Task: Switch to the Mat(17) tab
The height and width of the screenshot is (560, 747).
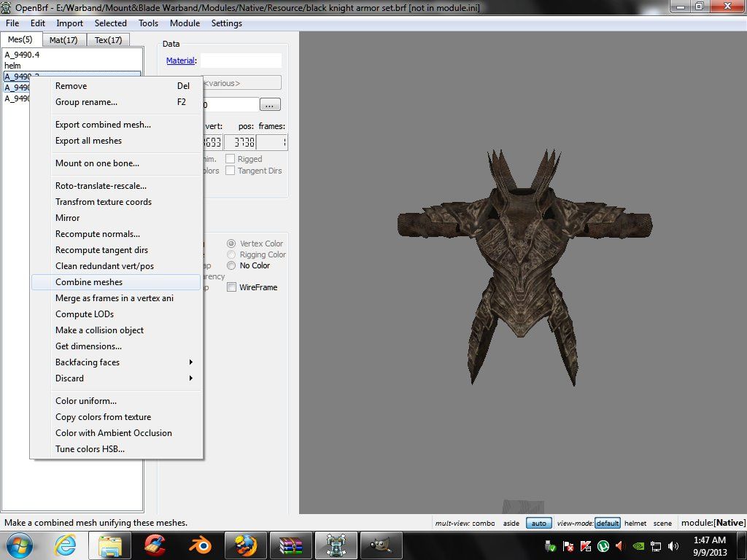Action: 63,40
